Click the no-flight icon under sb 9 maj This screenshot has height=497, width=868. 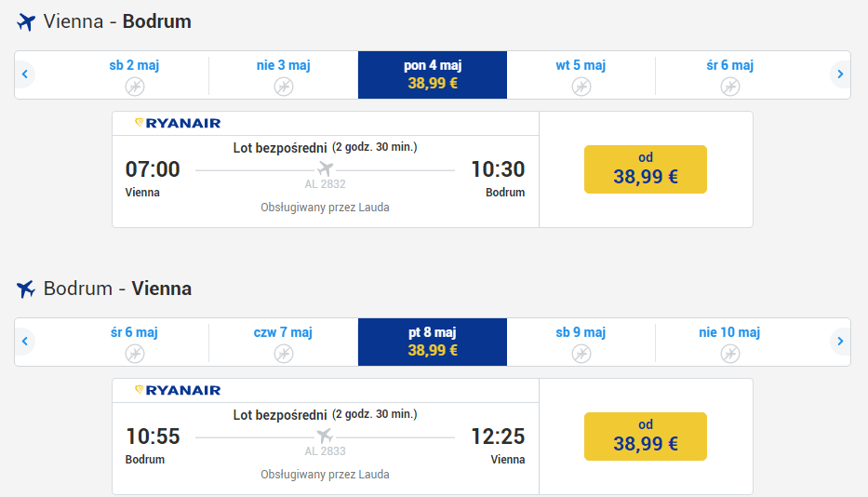581,354
